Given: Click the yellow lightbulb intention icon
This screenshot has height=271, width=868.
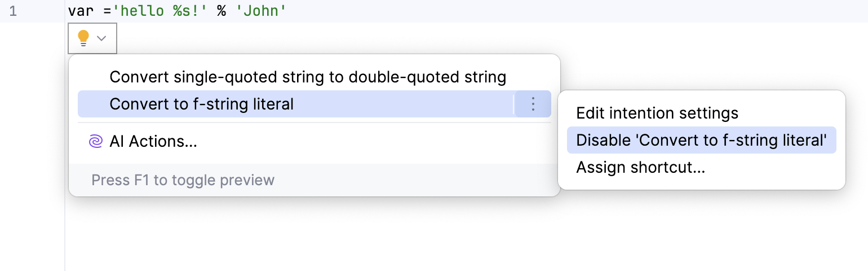Looking at the screenshot, I should tap(83, 38).
